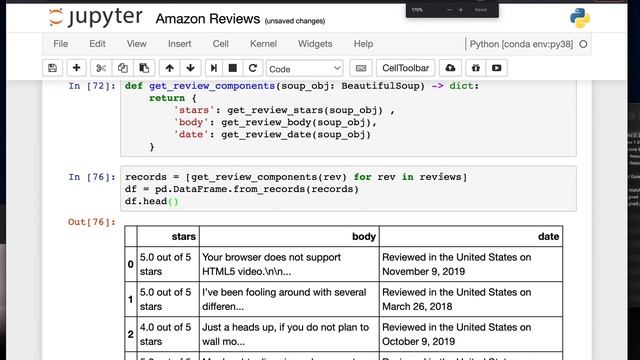Interrupt the kernel with stop square

(x=233, y=68)
